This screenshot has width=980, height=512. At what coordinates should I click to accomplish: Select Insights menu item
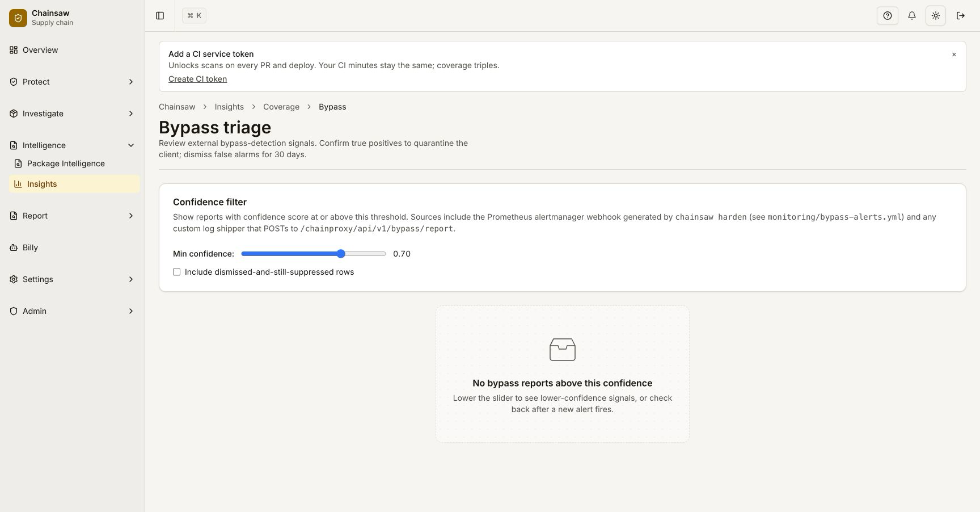(74, 184)
